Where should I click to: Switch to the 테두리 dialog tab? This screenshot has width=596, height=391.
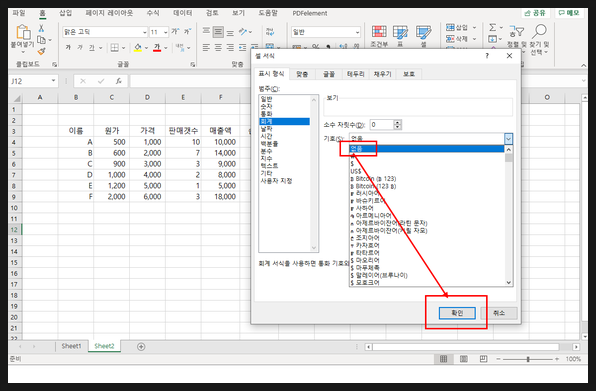tap(355, 74)
